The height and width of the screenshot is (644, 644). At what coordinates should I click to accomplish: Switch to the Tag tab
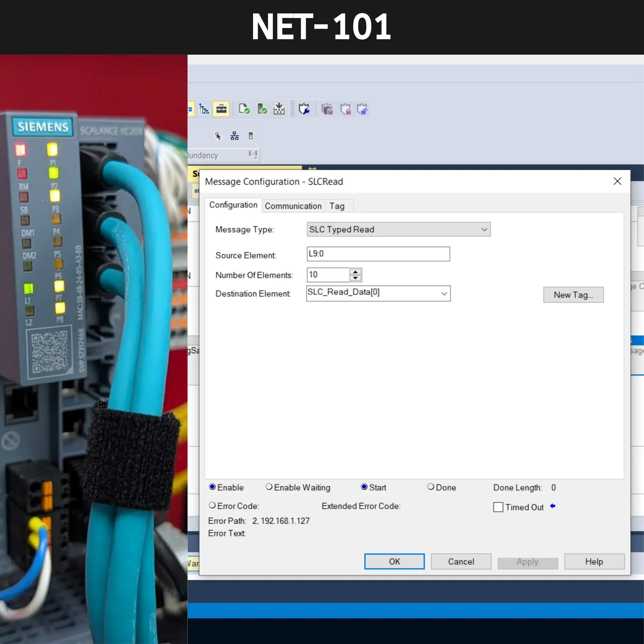(337, 206)
